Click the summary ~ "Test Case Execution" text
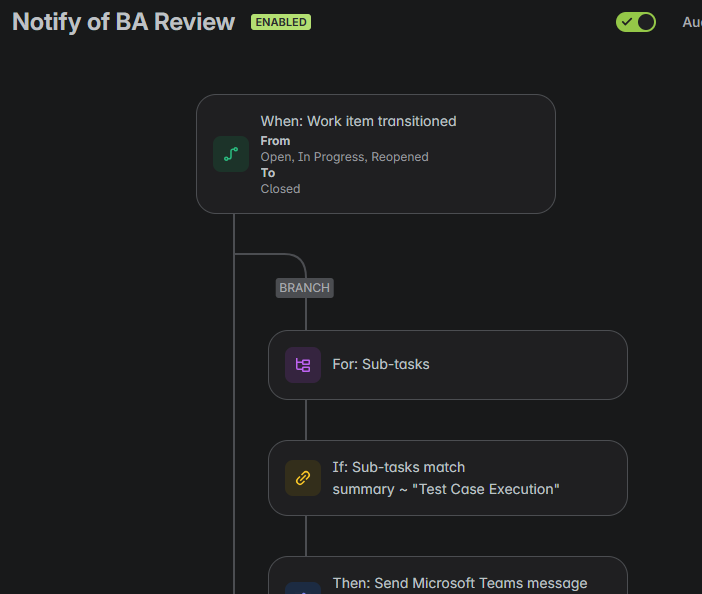The width and height of the screenshot is (702, 594). coord(446,489)
